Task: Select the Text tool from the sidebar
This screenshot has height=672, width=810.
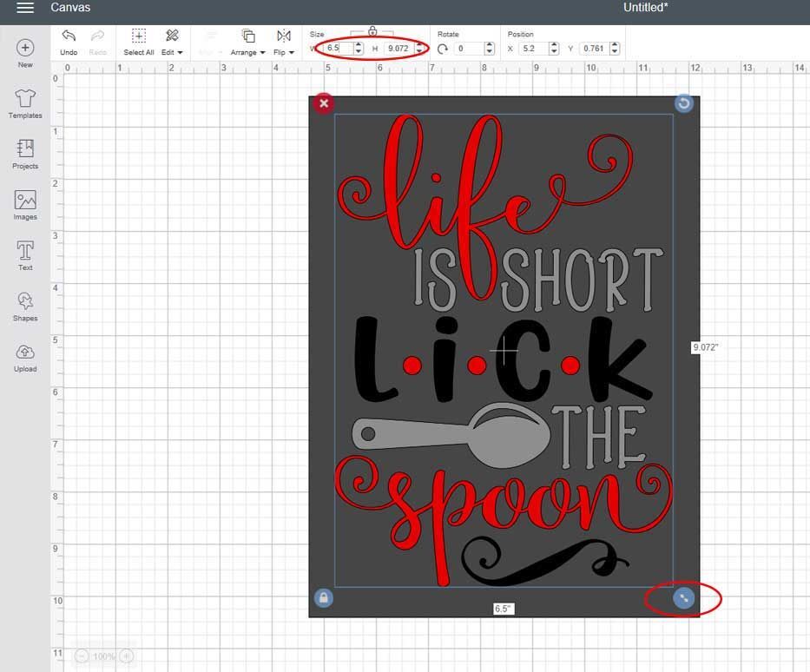Action: [25, 254]
